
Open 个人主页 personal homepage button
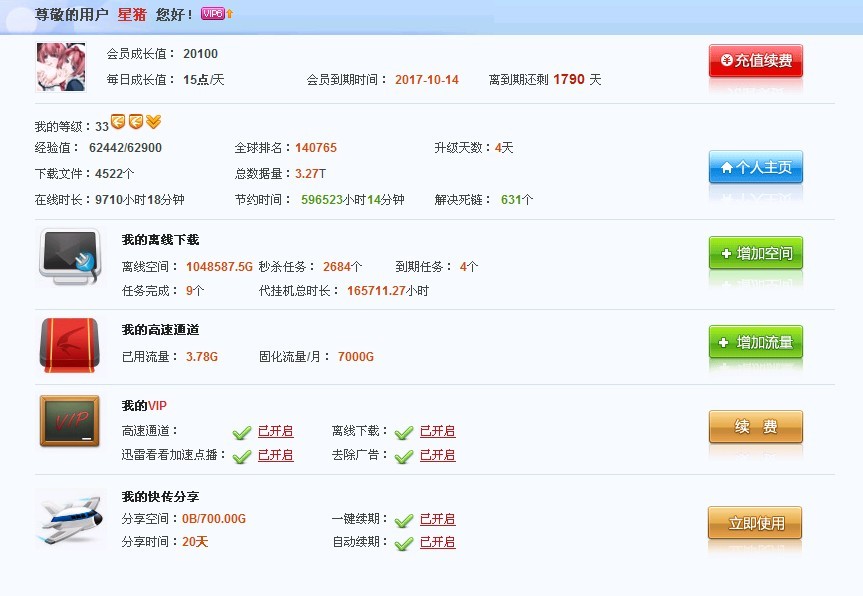pyautogui.click(x=755, y=168)
